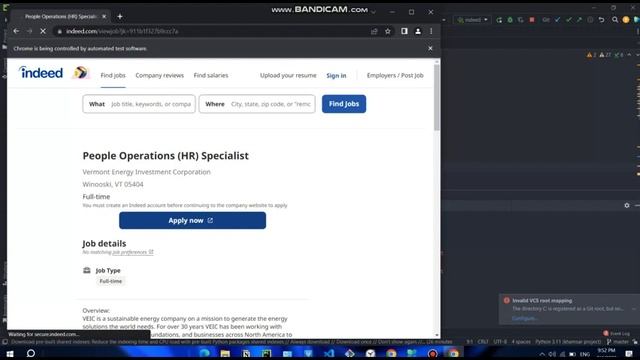
Task: Open Company reviews page
Action: 160,76
